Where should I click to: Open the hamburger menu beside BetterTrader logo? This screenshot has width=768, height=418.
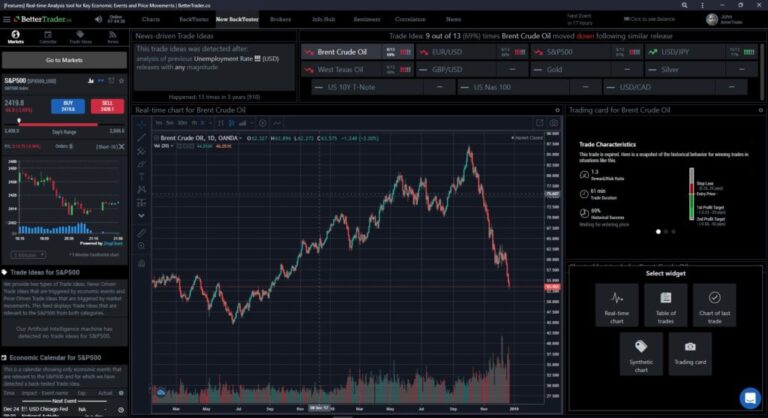6,20
